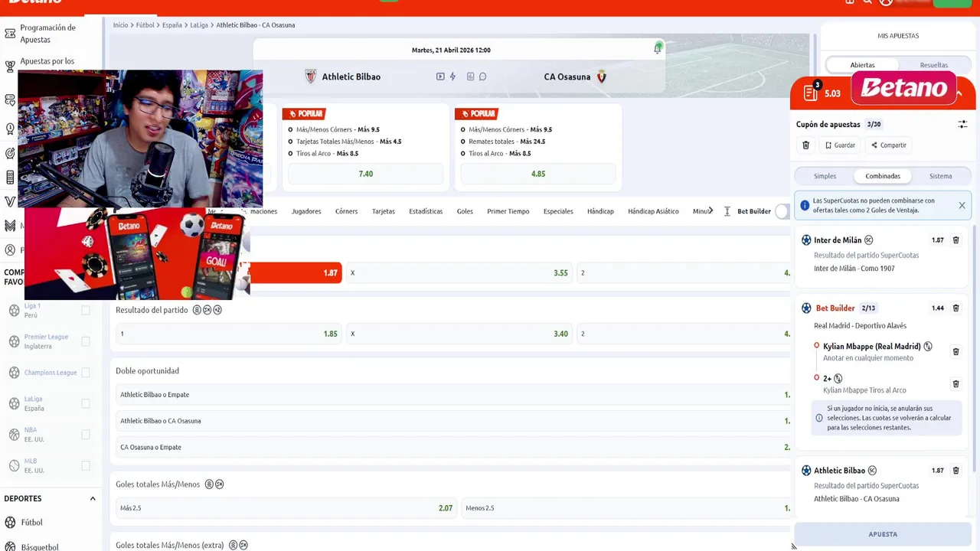Click the Athletic Bilbao team crest

click(x=310, y=77)
